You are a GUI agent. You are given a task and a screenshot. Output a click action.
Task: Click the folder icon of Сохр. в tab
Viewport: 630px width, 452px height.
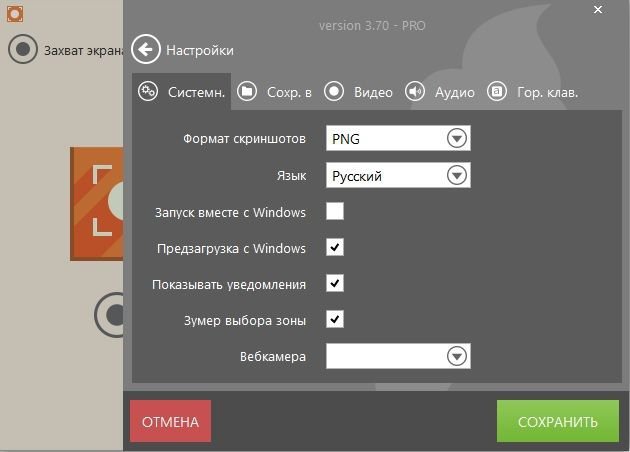pos(247,92)
